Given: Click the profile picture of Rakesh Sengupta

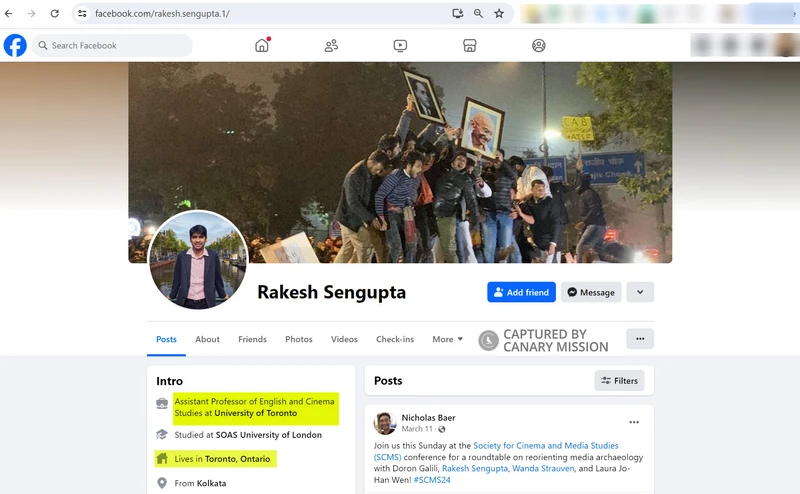Looking at the screenshot, I should (x=198, y=261).
